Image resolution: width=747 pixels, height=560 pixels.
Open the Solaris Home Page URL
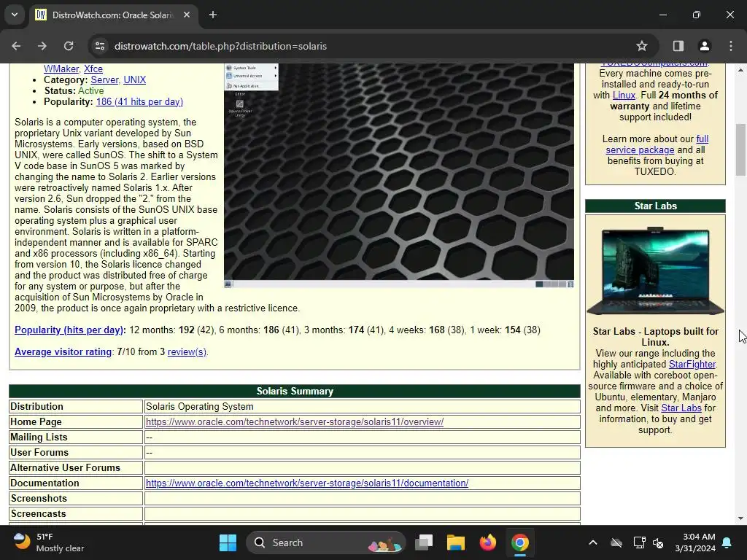coord(295,422)
